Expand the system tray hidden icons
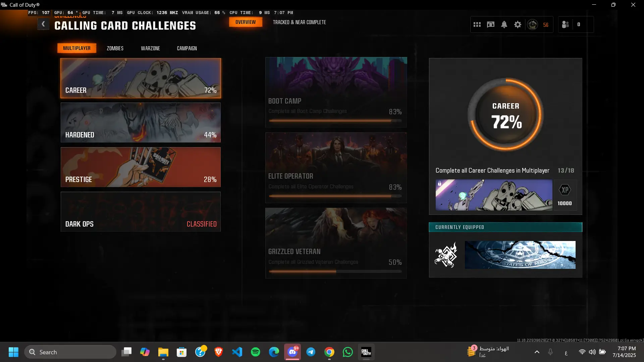This screenshot has width=644, height=362. pos(537,352)
